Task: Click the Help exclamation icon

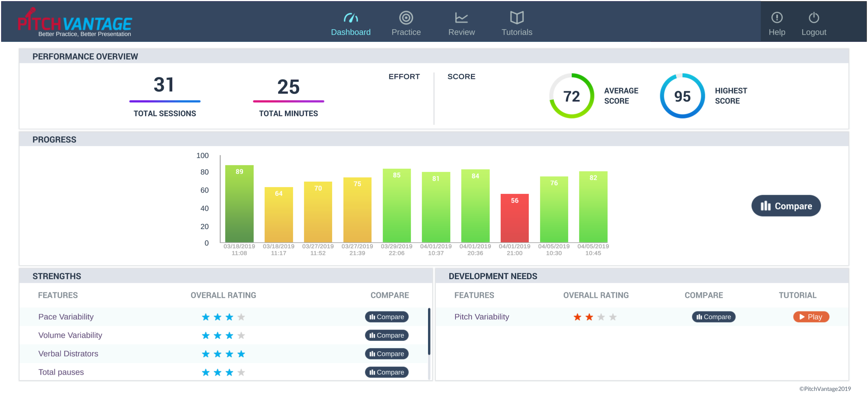Action: (776, 17)
